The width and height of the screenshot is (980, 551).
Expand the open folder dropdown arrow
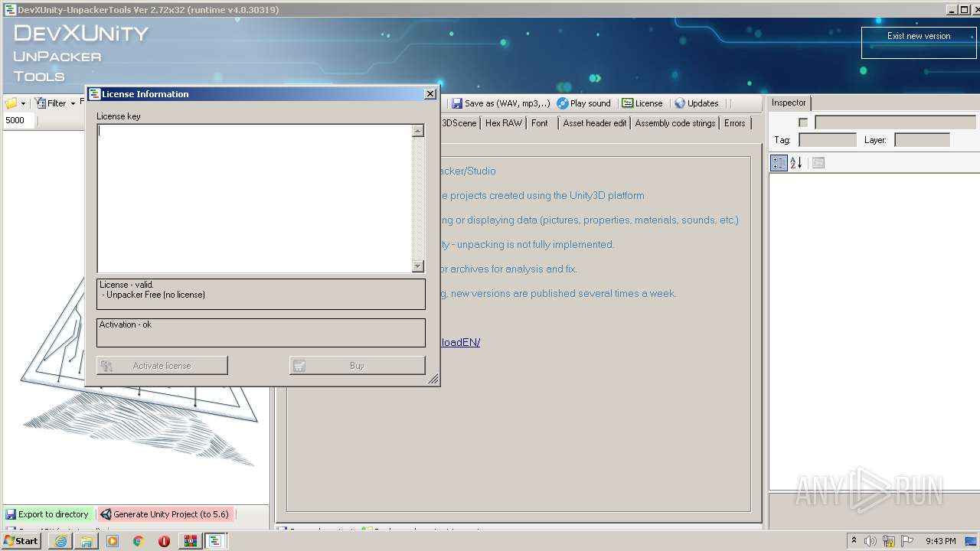click(x=23, y=103)
